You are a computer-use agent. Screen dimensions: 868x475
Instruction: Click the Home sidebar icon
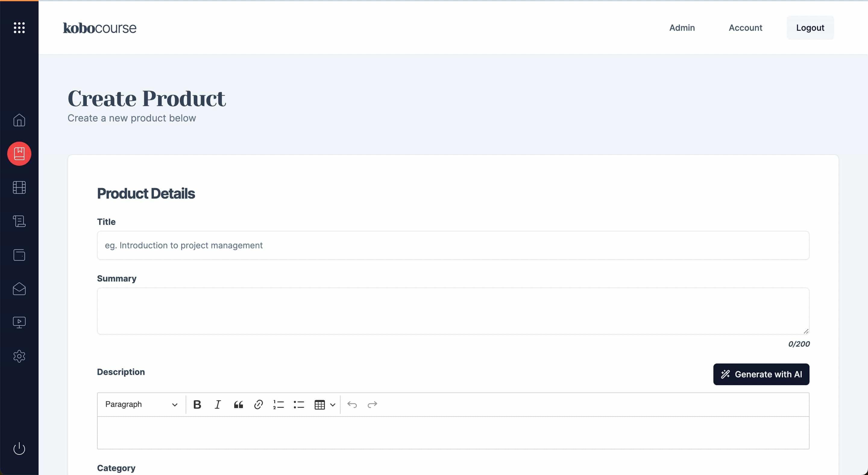point(19,120)
